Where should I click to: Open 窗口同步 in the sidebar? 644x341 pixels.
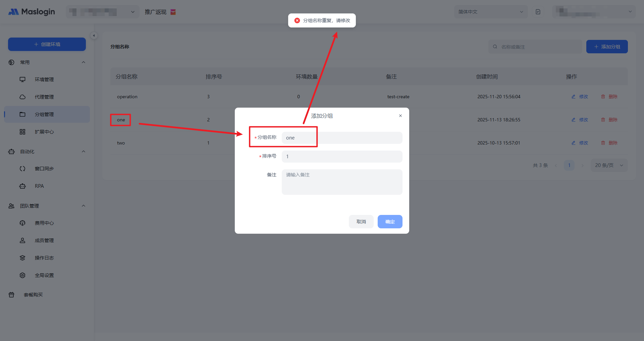pos(44,169)
